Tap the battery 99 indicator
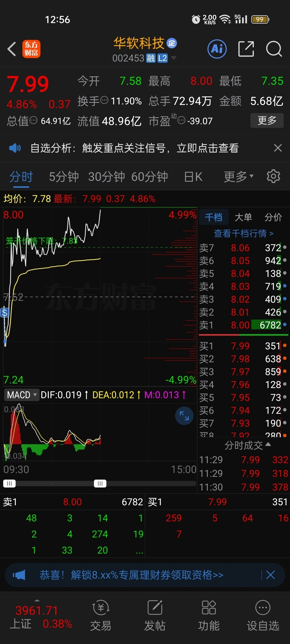The image size is (290, 644). pos(260,19)
